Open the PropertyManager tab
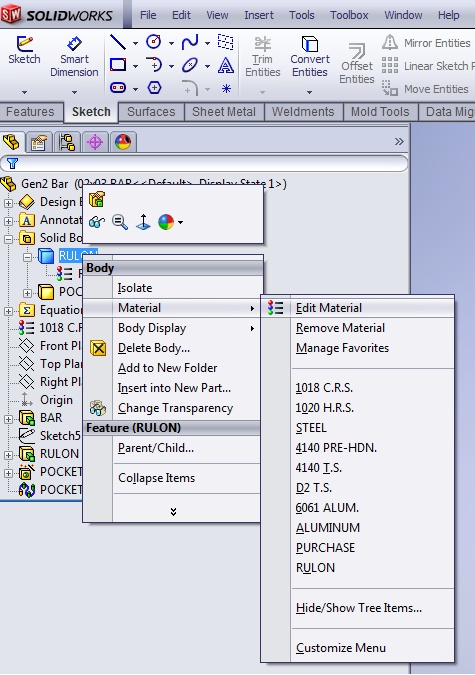The image size is (475, 675). point(39,142)
